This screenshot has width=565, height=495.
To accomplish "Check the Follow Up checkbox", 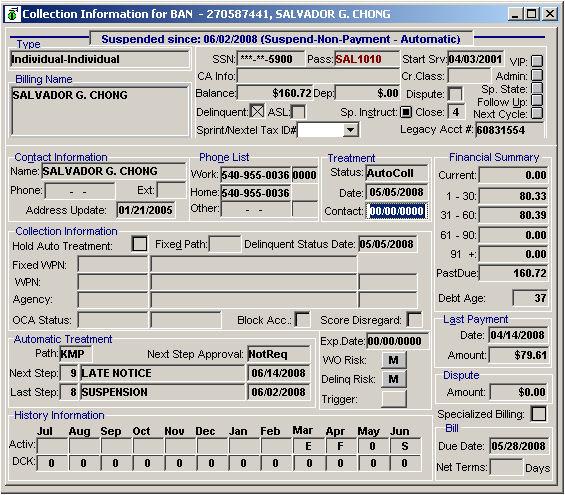I will point(537,100).
